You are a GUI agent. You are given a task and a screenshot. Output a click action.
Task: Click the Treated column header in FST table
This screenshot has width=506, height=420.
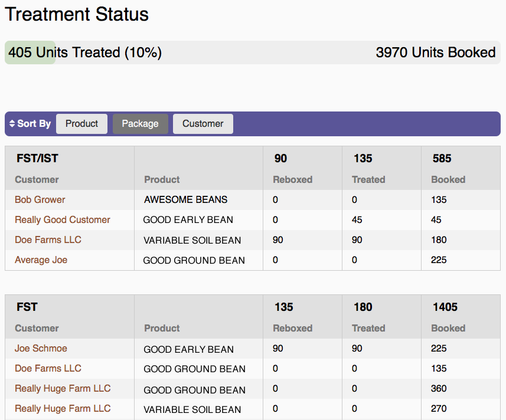tap(368, 328)
